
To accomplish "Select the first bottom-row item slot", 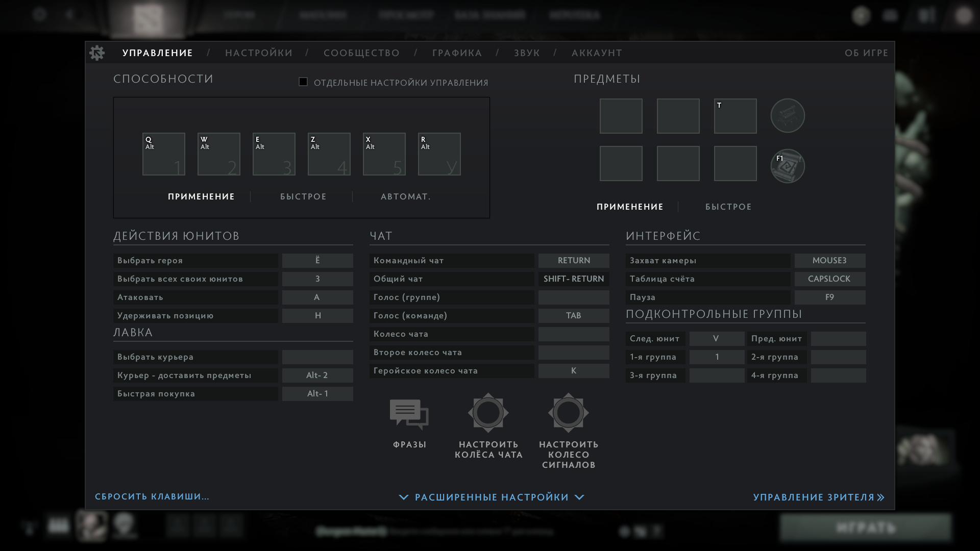I will point(621,164).
